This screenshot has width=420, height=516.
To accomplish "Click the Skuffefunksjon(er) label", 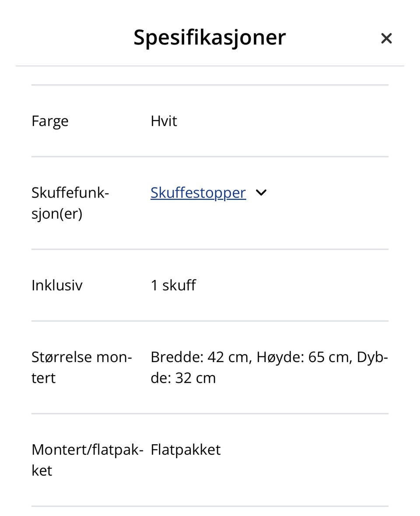I will coord(70,202).
